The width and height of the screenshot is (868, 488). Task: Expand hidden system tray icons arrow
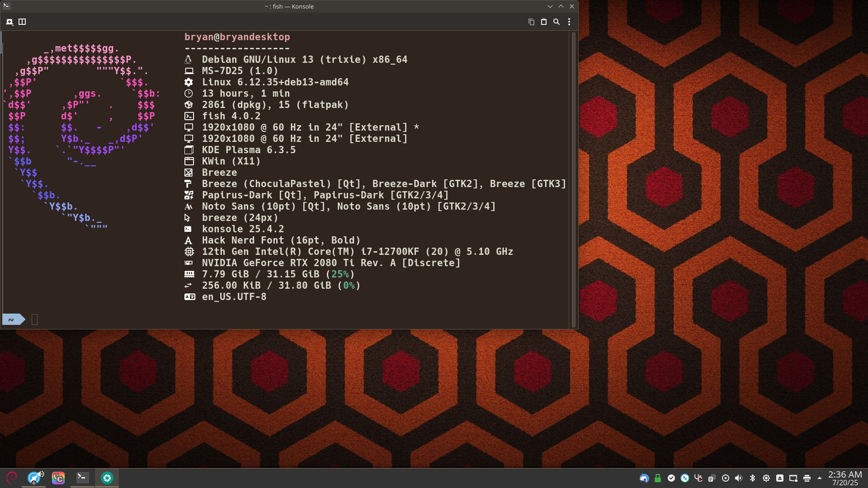point(820,478)
